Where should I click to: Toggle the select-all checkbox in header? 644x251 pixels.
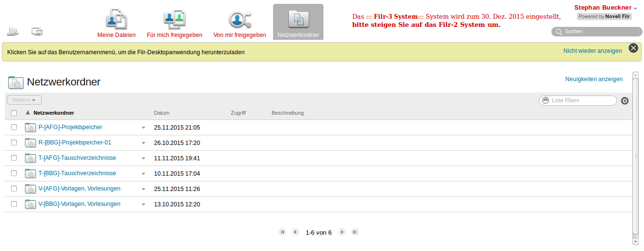(14, 113)
